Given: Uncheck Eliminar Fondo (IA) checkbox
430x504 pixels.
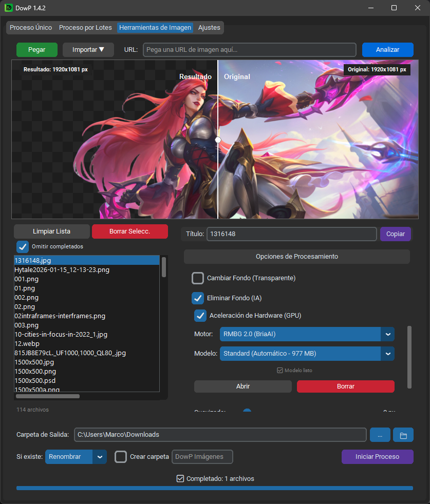Looking at the screenshot, I should (198, 298).
